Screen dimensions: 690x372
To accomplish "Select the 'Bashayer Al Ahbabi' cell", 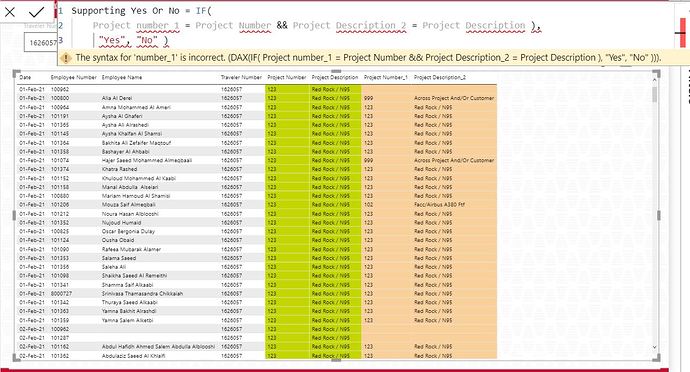I will click(x=125, y=152).
